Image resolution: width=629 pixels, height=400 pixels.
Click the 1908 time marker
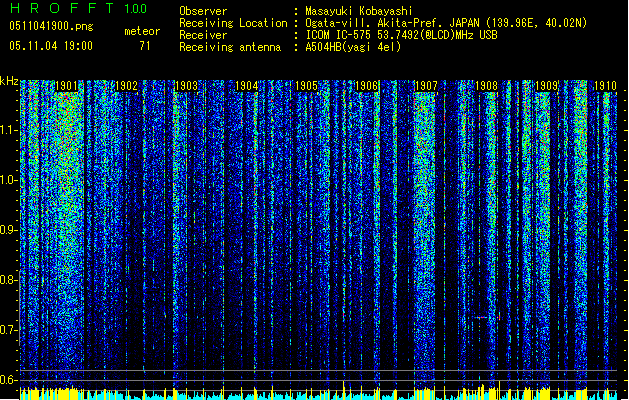click(486, 86)
